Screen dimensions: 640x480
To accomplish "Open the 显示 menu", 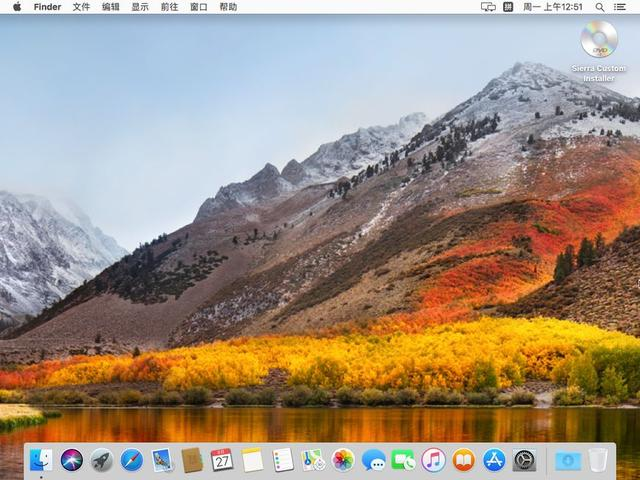I will 140,7.
